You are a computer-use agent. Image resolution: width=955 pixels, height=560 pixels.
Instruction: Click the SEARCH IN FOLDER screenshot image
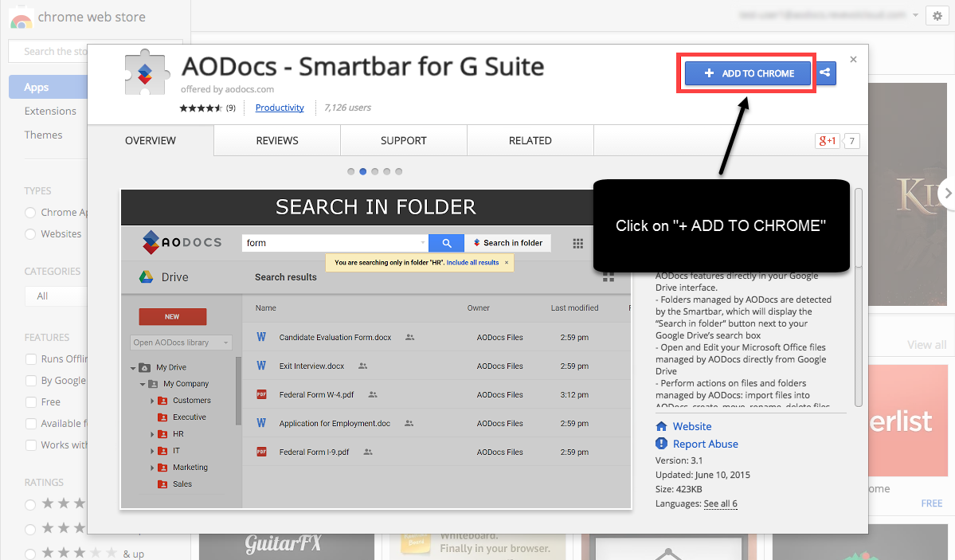coord(376,349)
